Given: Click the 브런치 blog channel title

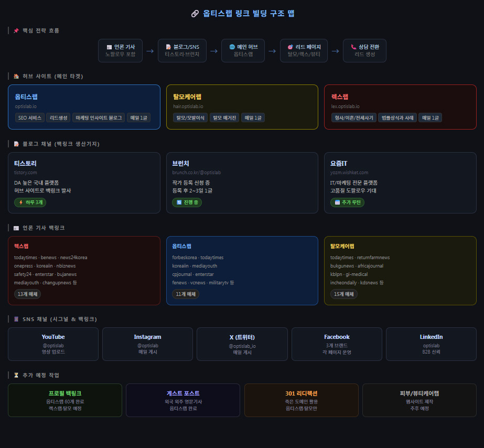Looking at the screenshot, I should (180, 163).
